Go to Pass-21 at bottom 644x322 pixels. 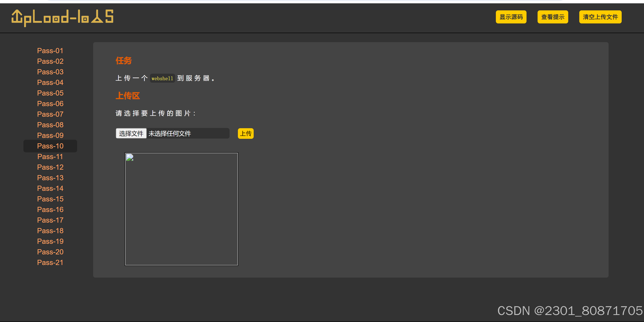coord(50,263)
